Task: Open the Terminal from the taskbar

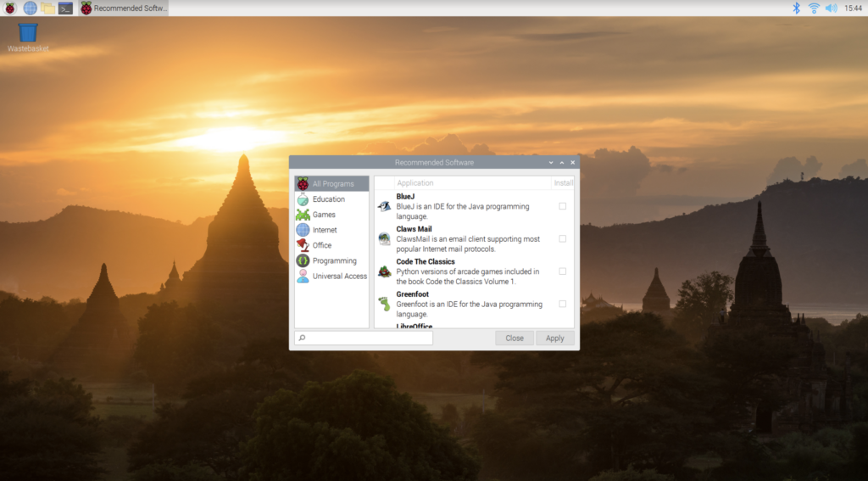Action: click(x=65, y=8)
